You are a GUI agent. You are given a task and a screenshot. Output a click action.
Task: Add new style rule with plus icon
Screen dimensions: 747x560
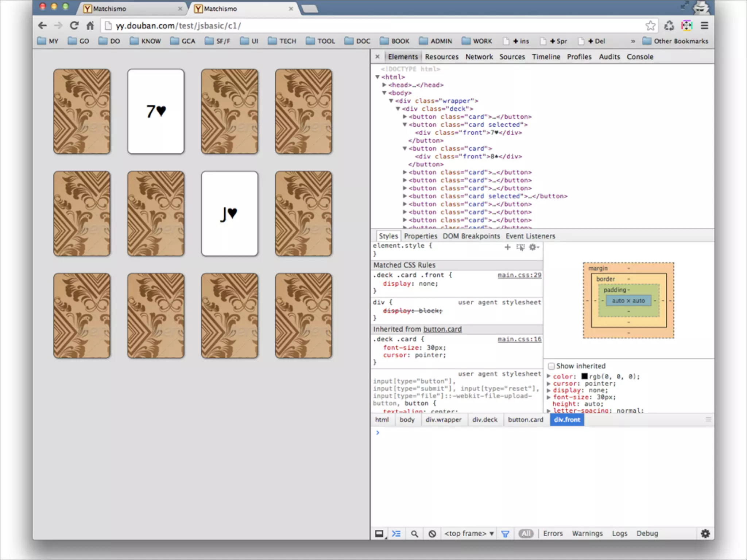(x=507, y=247)
